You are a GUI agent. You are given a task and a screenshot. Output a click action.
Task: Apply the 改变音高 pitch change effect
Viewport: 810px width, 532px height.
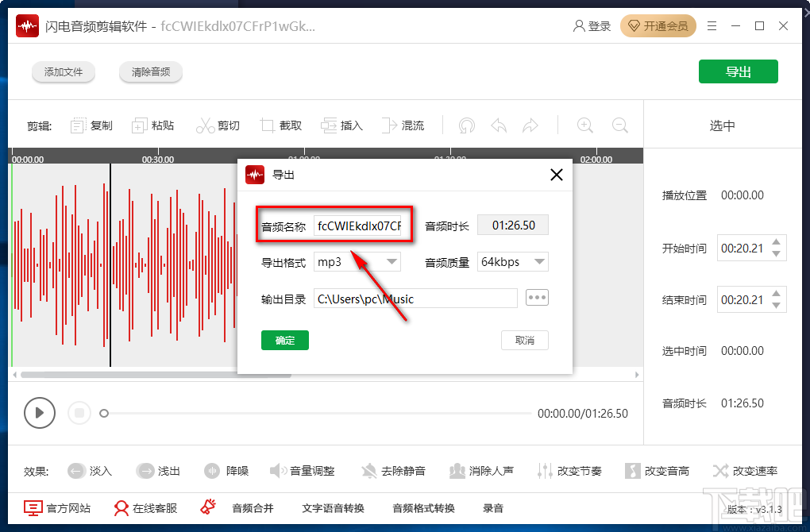658,470
